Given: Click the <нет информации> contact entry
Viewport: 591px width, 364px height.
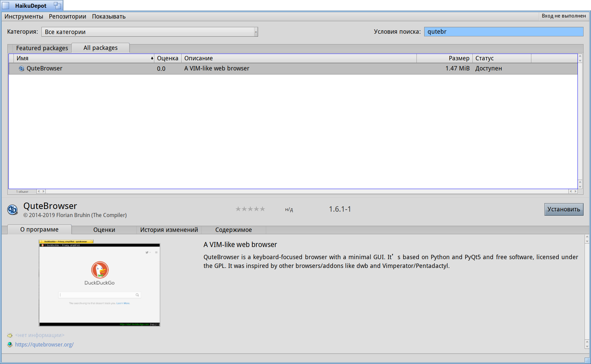Looking at the screenshot, I should pyautogui.click(x=39, y=335).
